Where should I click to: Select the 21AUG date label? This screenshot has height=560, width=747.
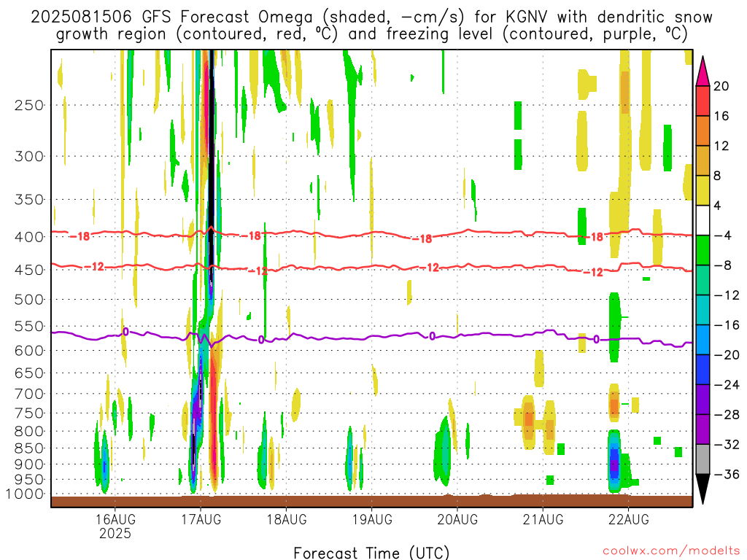tap(543, 519)
